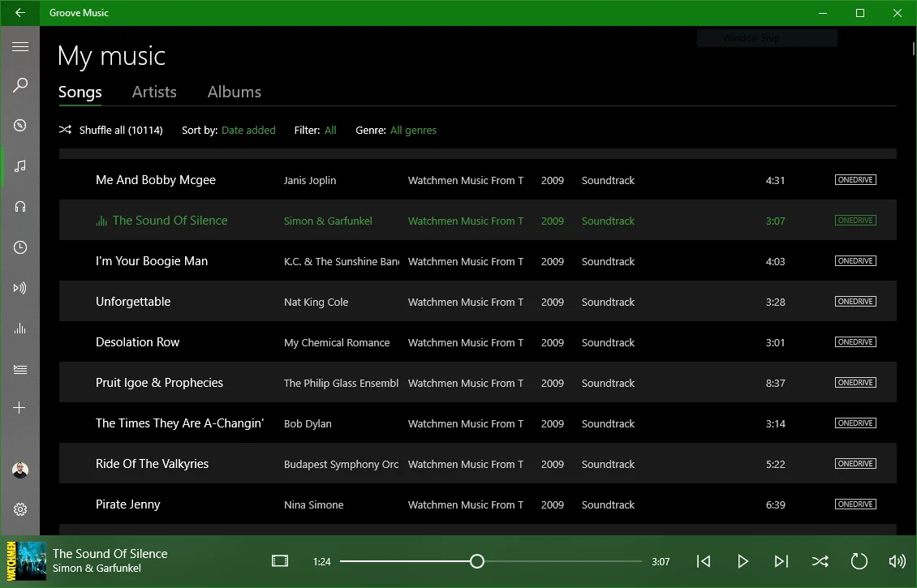Open the Explore compass icon
917x588 pixels.
[20, 126]
